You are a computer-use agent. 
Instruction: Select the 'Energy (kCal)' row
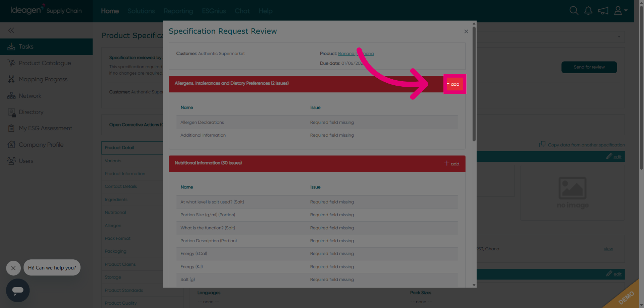click(x=317, y=254)
